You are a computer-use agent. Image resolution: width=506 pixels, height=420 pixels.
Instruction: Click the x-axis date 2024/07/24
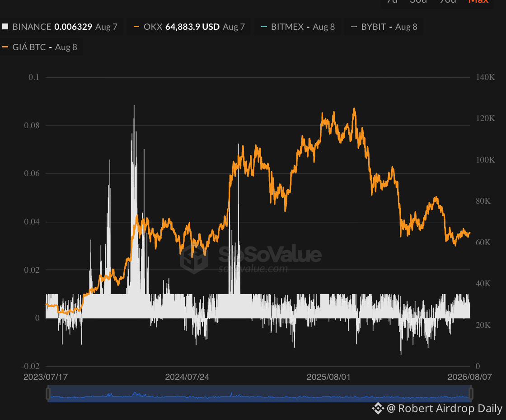[187, 377]
